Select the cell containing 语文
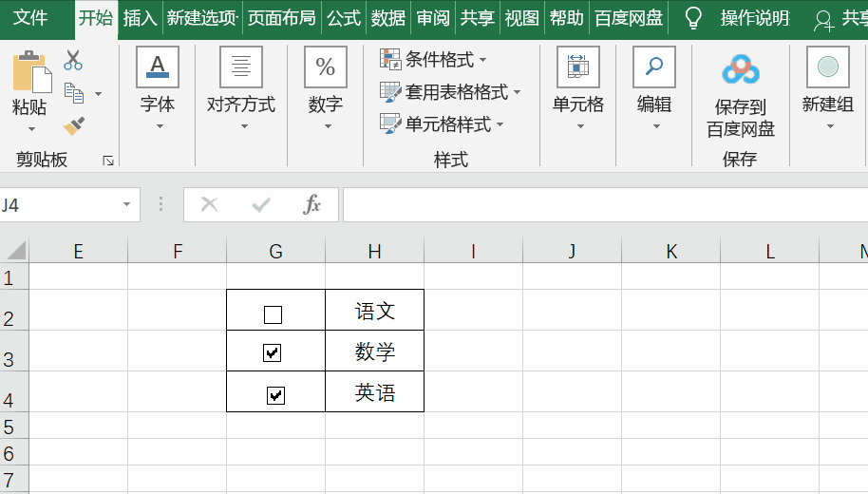The image size is (868, 494). click(x=375, y=310)
